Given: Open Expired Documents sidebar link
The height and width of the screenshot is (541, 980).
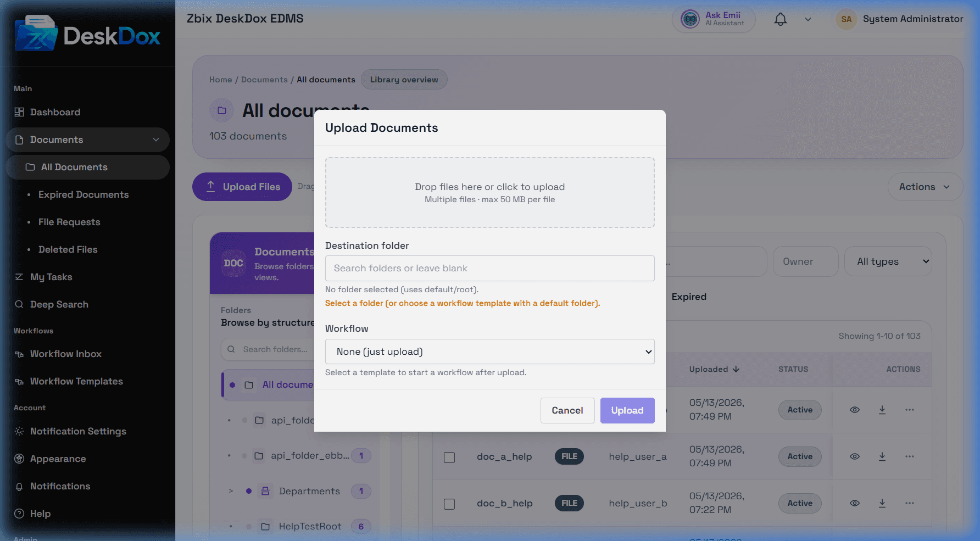Looking at the screenshot, I should [83, 194].
